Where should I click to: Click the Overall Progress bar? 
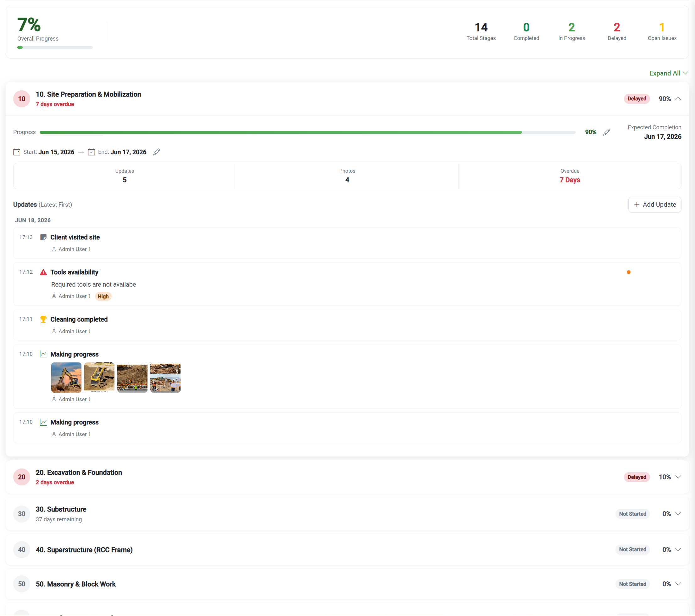pyautogui.click(x=55, y=47)
